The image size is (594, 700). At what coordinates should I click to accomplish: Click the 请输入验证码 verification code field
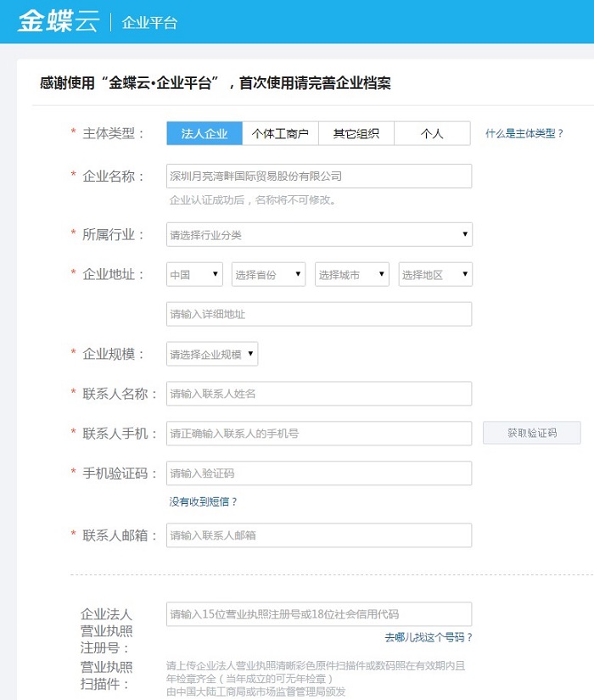pos(318,473)
